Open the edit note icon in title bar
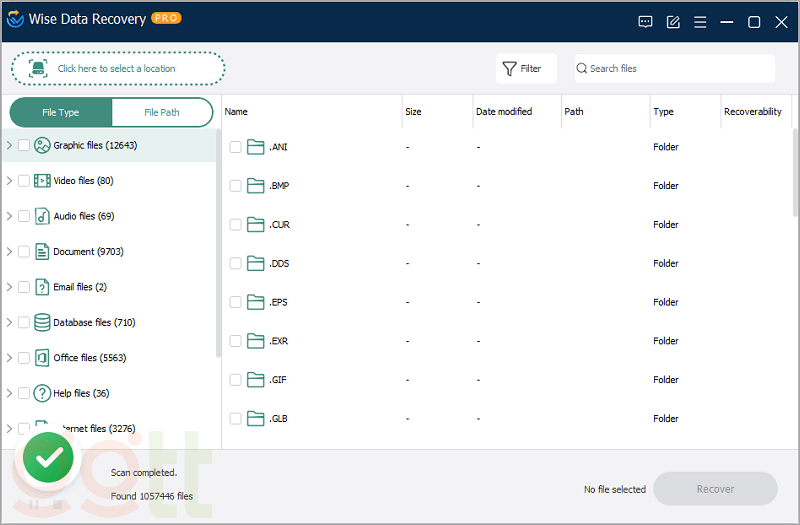Screen dimensions: 800x525 click(673, 22)
